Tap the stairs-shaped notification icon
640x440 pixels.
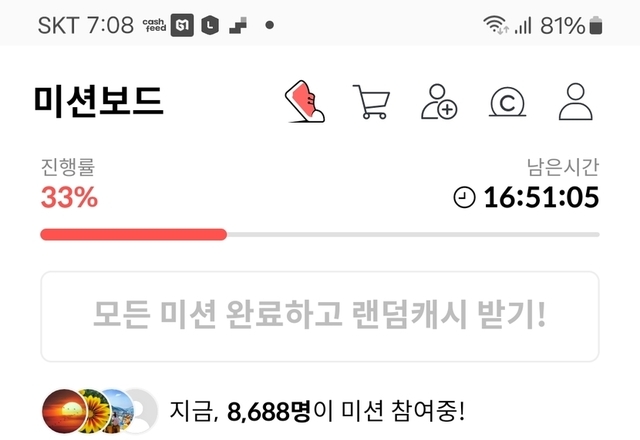(x=238, y=25)
